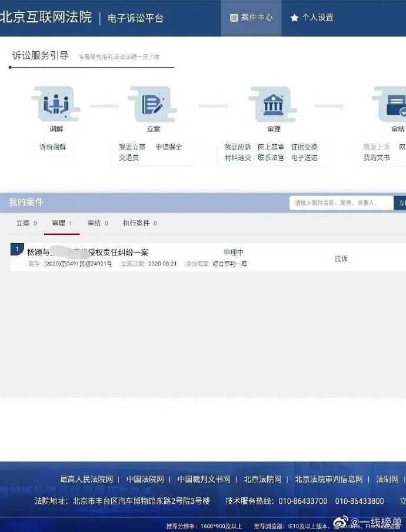This screenshot has width=406, height=532.
Task: Click the case search input field
Action: 341,203
